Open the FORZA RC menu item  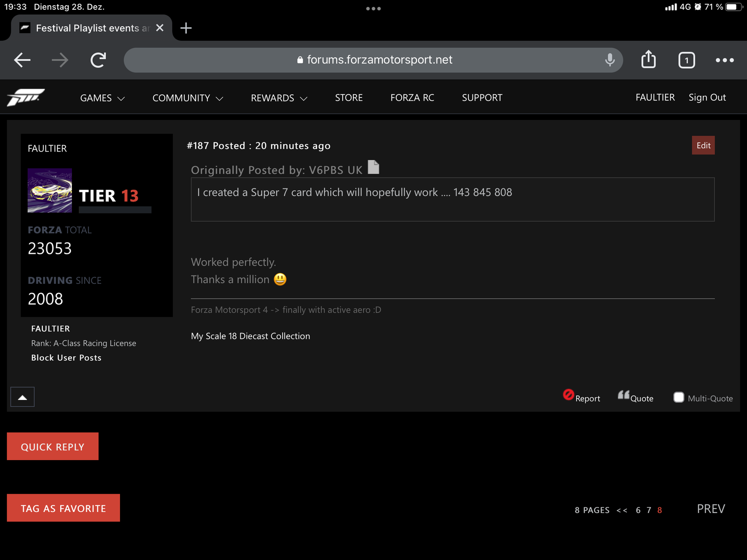pos(412,98)
